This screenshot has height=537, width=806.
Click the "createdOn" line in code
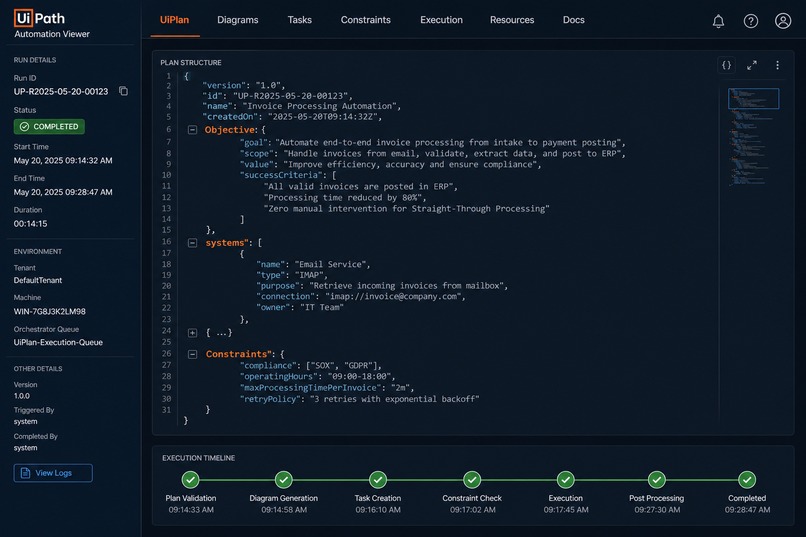[x=292, y=117]
